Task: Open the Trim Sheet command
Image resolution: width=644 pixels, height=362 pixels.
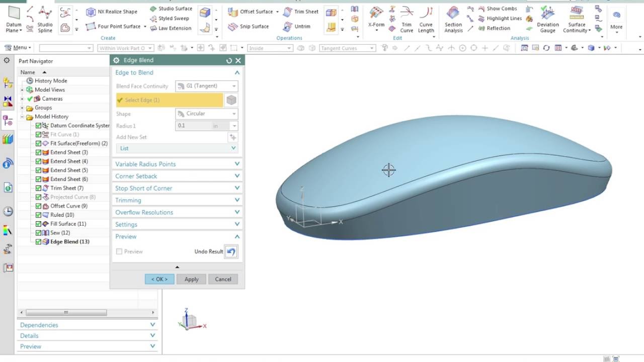Action: (x=300, y=12)
